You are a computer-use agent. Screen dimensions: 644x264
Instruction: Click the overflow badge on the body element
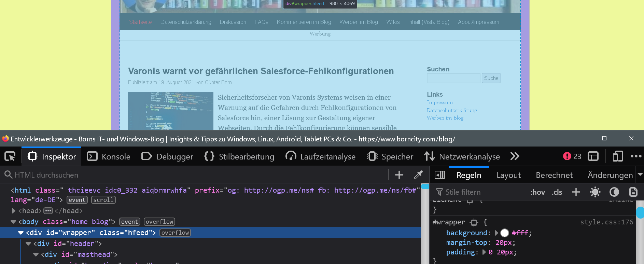[159, 222]
